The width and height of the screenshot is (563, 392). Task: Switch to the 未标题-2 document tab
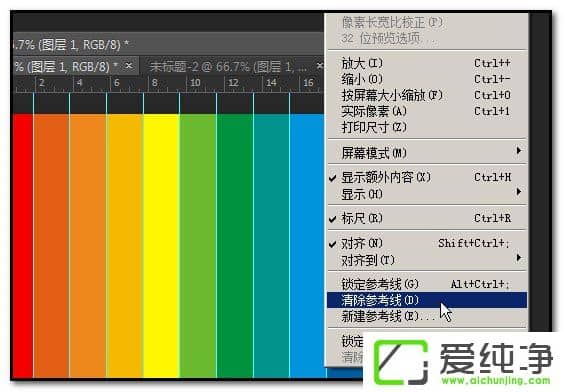(x=228, y=67)
